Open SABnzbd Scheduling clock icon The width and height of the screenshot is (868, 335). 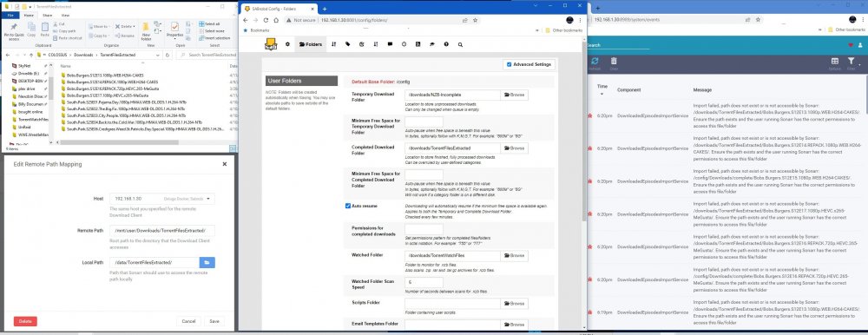[404, 44]
